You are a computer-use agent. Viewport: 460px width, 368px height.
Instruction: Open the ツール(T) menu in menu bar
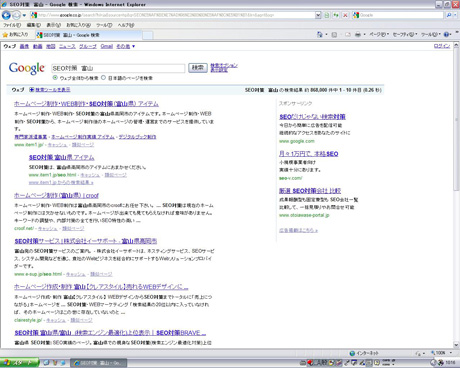pos(104,25)
